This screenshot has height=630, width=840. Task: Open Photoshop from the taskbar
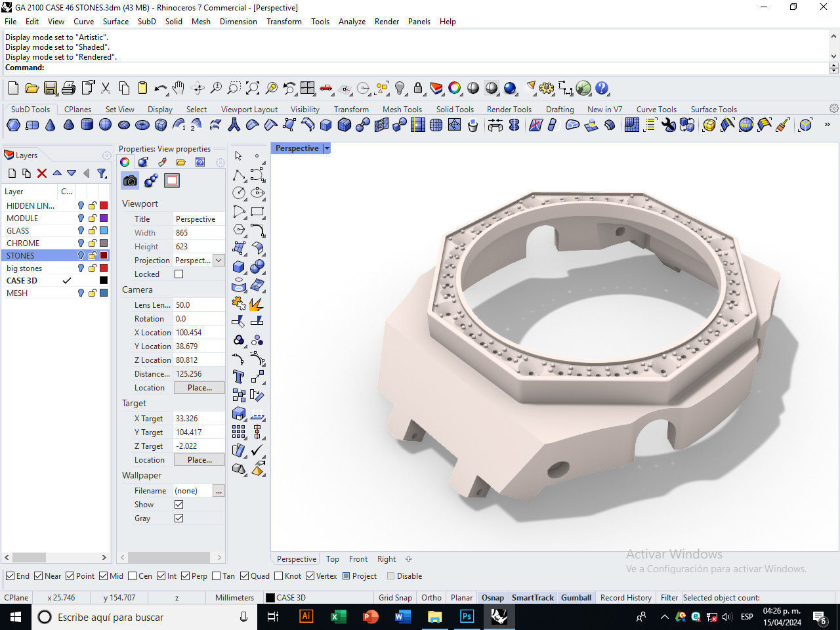pyautogui.click(x=467, y=616)
